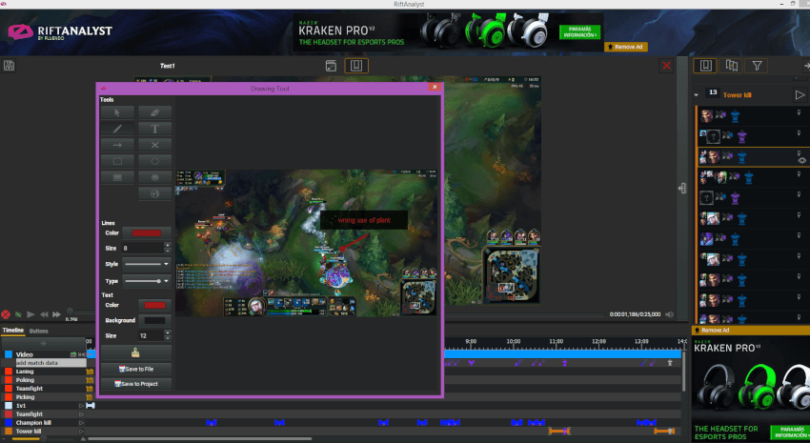The width and height of the screenshot is (810, 443).
Task: Click the RiftAnalyst logo
Action: [x=60, y=32]
